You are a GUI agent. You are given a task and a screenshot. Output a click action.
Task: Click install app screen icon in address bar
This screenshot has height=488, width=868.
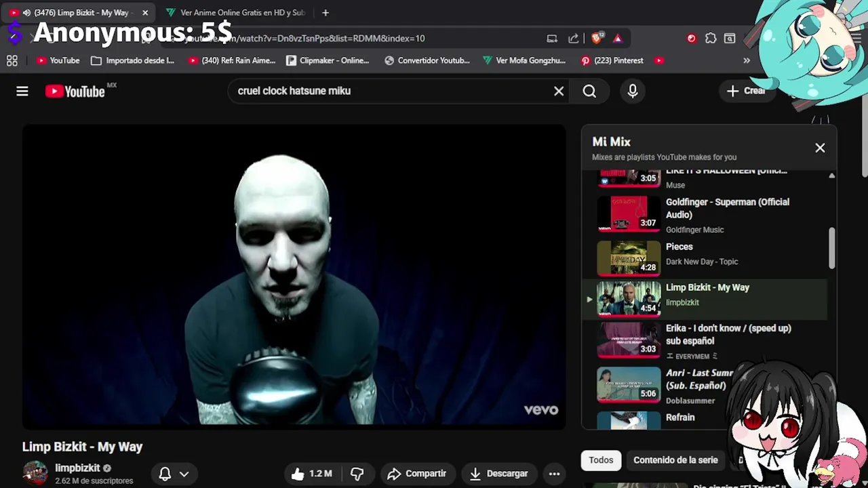(x=552, y=39)
